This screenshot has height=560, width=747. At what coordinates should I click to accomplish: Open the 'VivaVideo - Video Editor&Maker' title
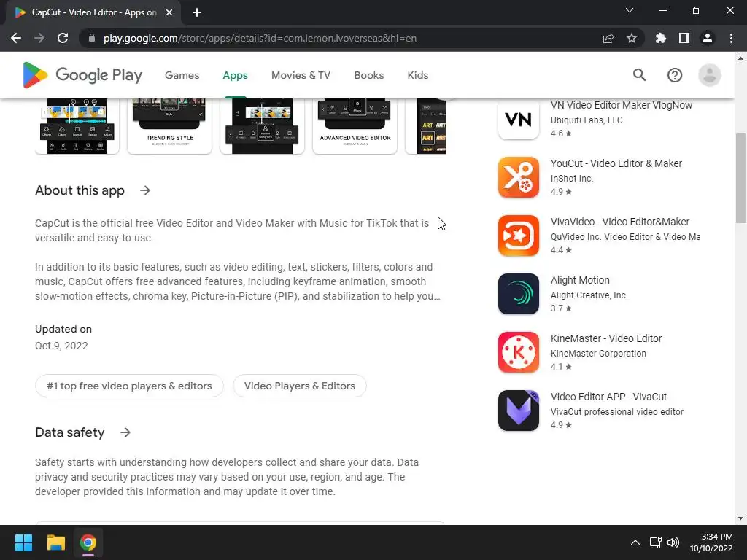pyautogui.click(x=620, y=222)
